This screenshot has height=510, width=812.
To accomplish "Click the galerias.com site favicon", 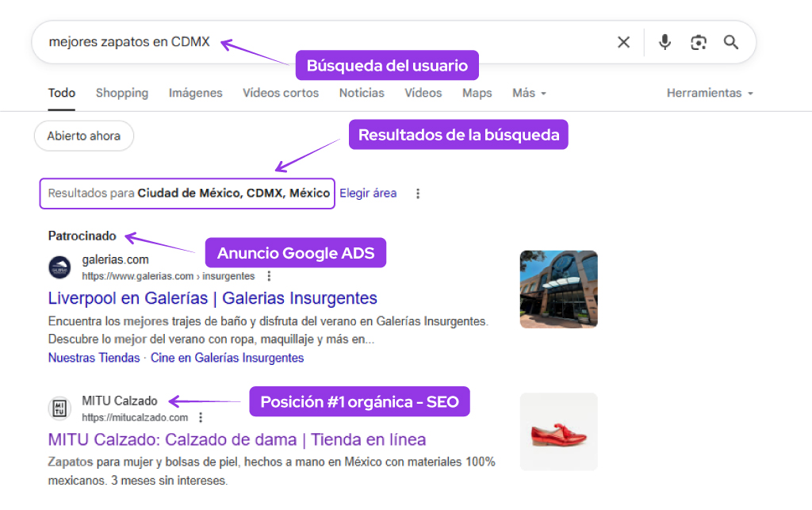I will [59, 267].
